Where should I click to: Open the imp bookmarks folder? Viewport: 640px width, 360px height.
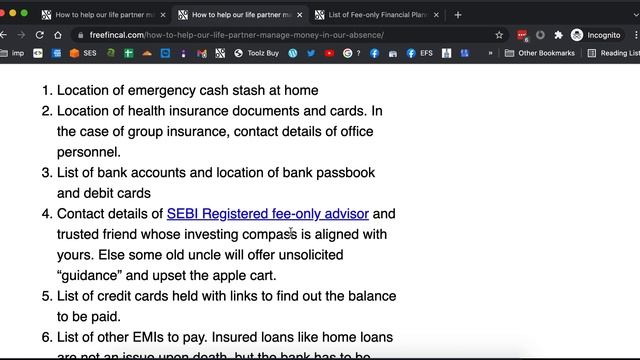coord(12,53)
